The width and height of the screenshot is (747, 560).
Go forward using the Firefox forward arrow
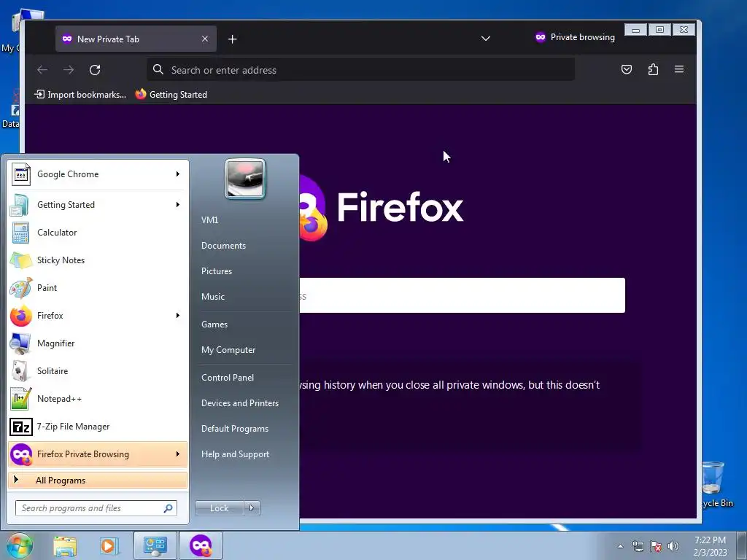(69, 70)
